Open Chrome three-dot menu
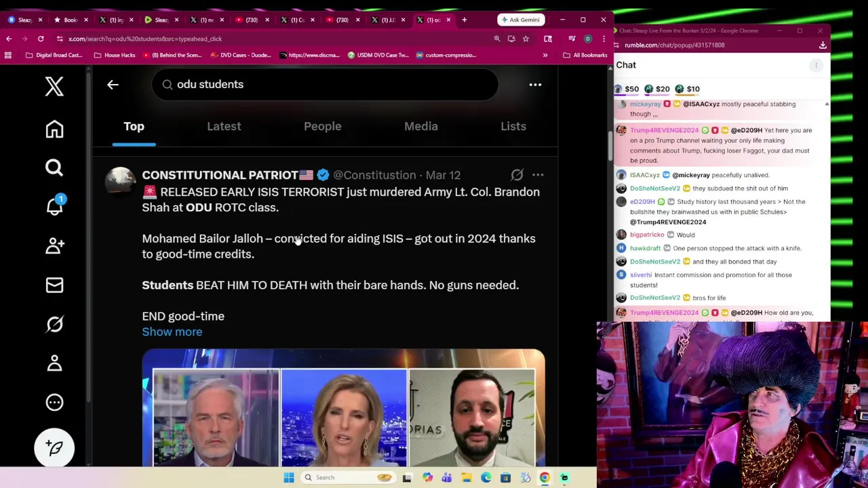This screenshot has height=488, width=868. click(604, 39)
